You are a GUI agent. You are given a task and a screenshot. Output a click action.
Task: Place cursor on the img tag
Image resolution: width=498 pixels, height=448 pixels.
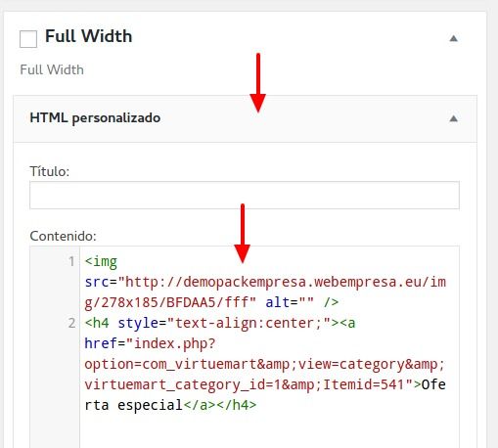click(101, 262)
